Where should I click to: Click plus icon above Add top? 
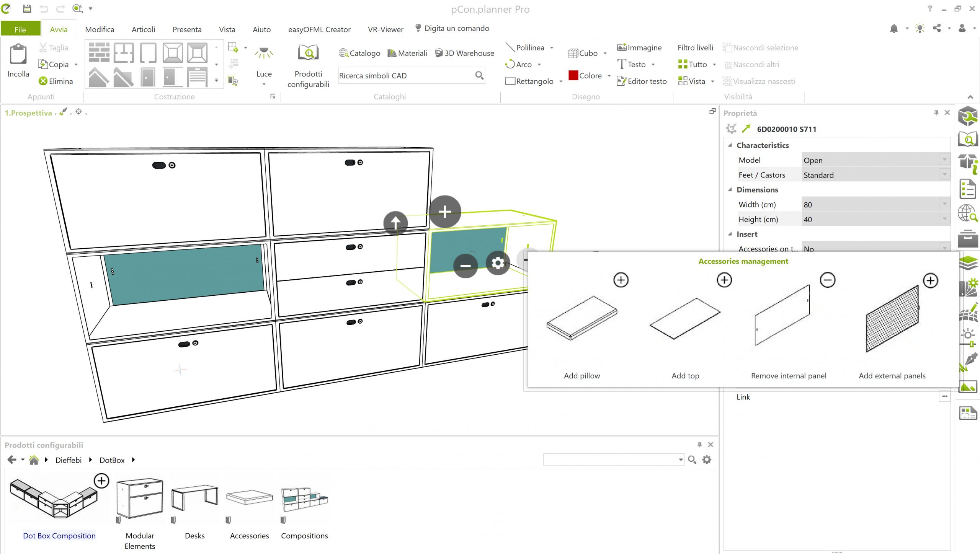tap(724, 280)
